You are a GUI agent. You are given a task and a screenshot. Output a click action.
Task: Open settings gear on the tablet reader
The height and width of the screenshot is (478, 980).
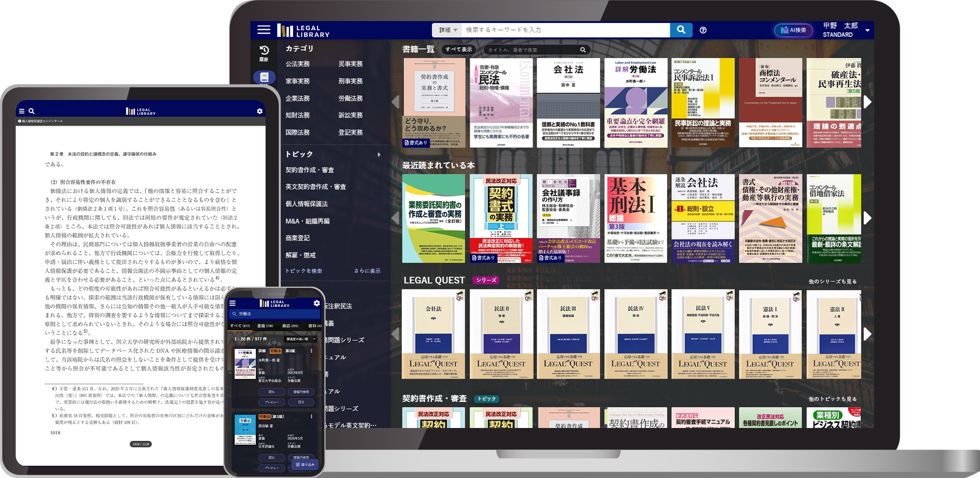(260, 111)
